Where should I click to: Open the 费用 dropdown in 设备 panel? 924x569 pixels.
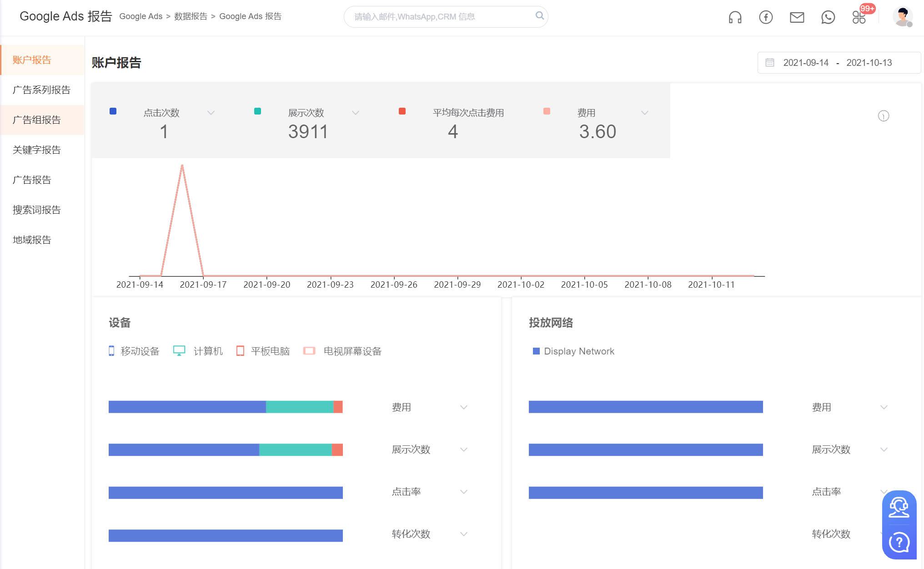point(463,407)
